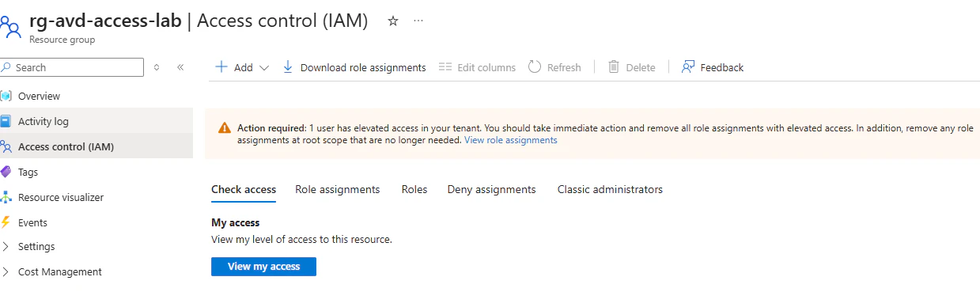Toggle expand/collapse all sidebar sections
The height and width of the screenshot is (292, 980).
point(157,67)
